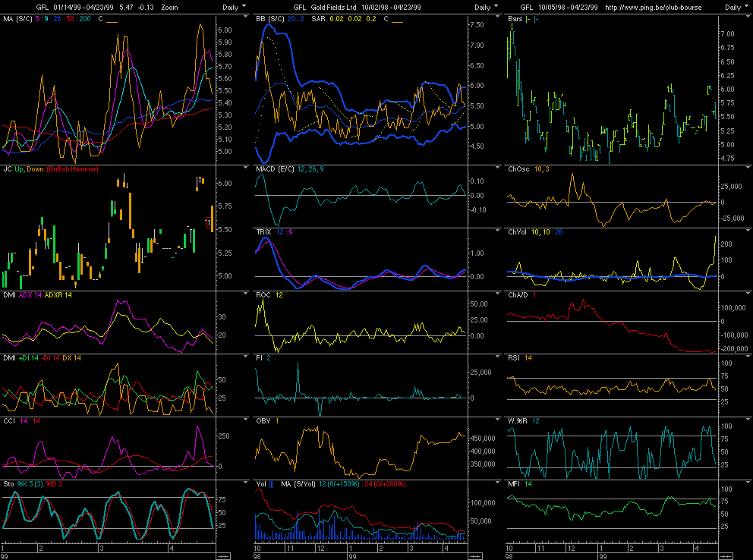
Task: Click the 01/14/99 - 04/23/99 date range
Action: [x=83, y=7]
